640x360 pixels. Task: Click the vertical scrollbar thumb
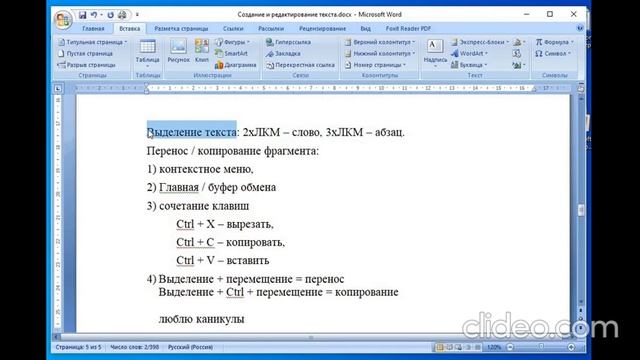[x=581, y=210]
